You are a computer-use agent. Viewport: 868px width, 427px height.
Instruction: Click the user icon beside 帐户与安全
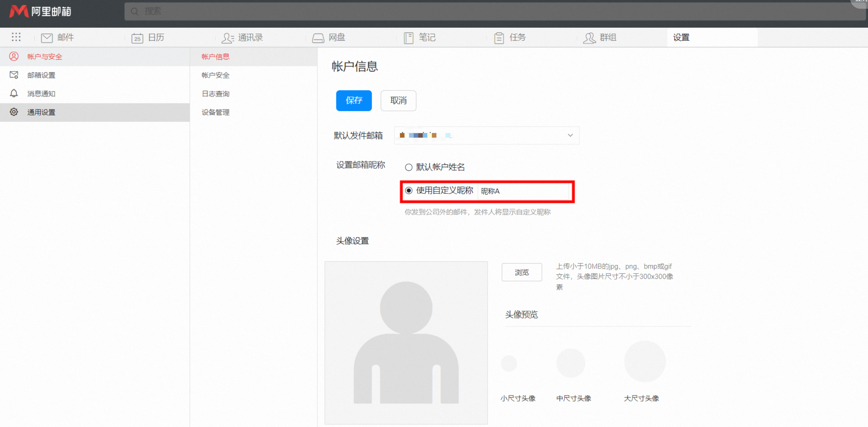(x=14, y=56)
